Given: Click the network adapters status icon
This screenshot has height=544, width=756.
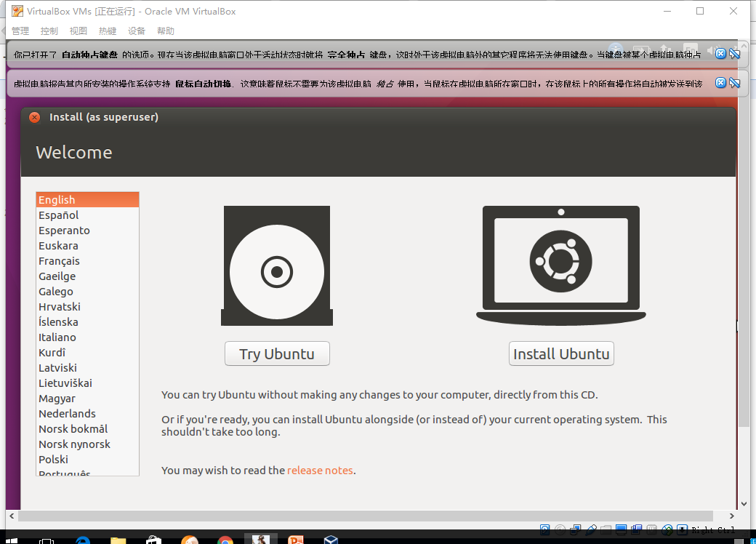Looking at the screenshot, I should [575, 530].
